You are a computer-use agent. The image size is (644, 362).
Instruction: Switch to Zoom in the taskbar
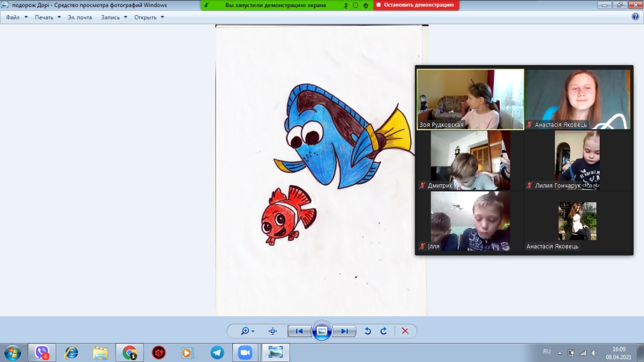click(246, 352)
